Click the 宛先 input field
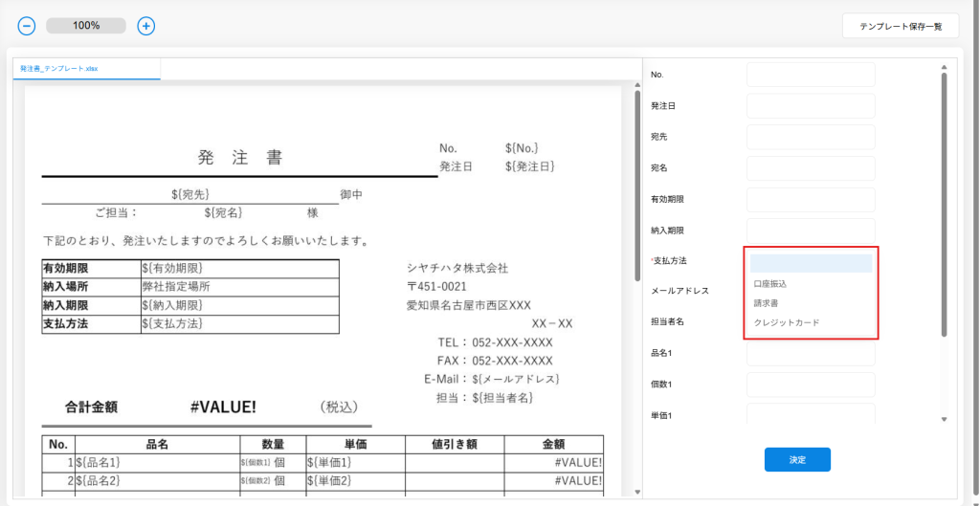This screenshot has height=506, width=980. pos(811,137)
